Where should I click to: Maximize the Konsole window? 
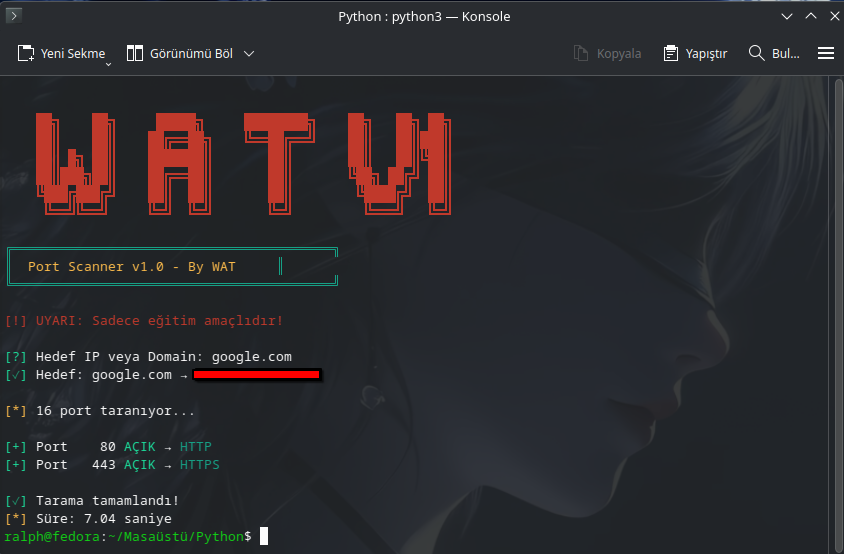point(811,16)
